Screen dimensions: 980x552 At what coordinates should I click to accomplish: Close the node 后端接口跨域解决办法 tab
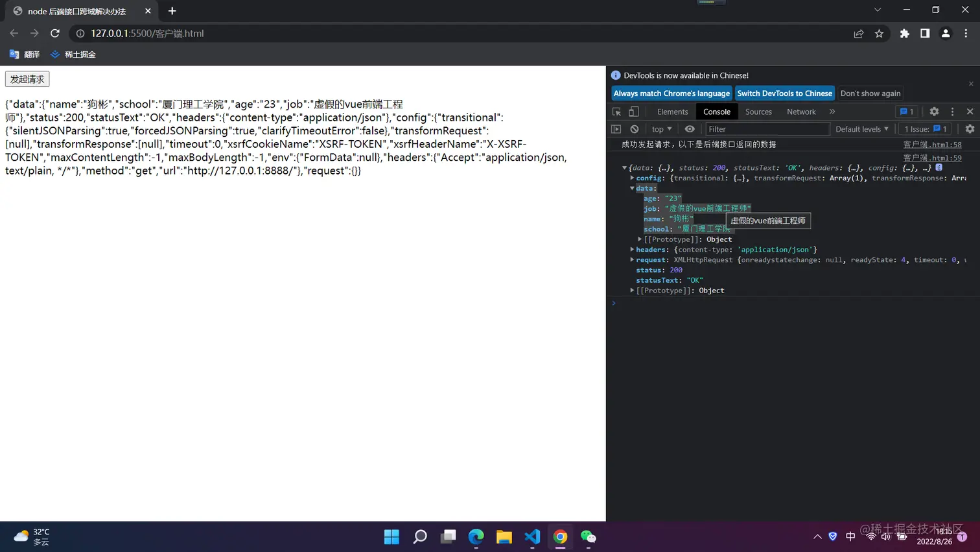148,11
